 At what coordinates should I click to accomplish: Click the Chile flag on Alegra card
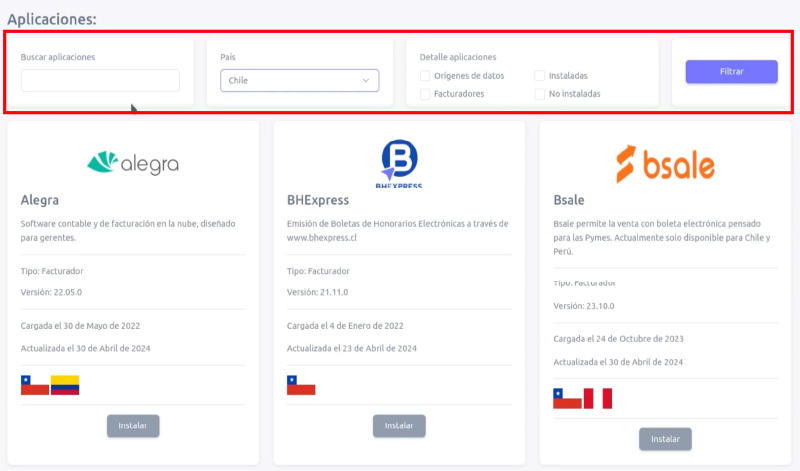[35, 385]
